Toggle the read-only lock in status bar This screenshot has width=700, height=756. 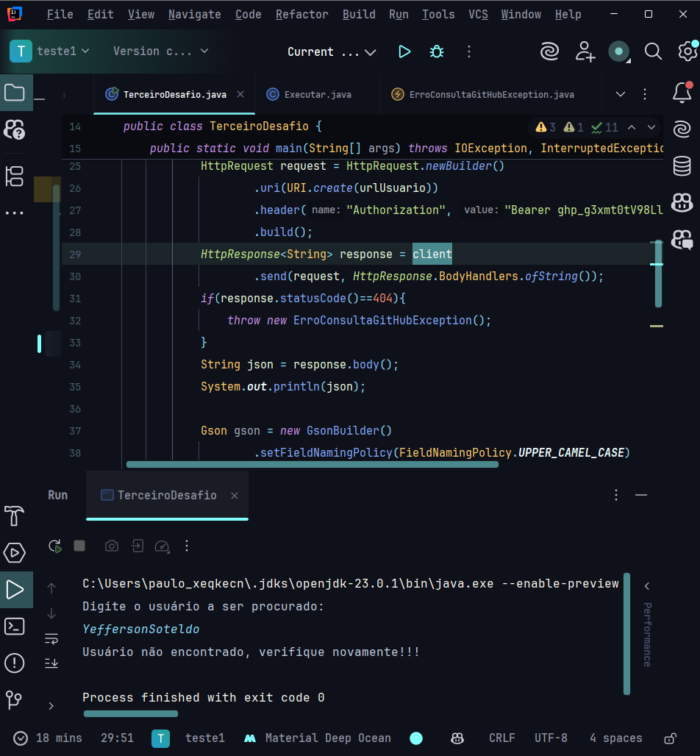click(671, 738)
